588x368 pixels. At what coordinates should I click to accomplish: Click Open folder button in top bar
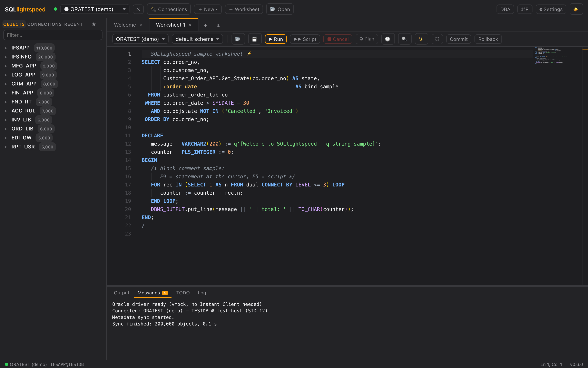pos(280,9)
